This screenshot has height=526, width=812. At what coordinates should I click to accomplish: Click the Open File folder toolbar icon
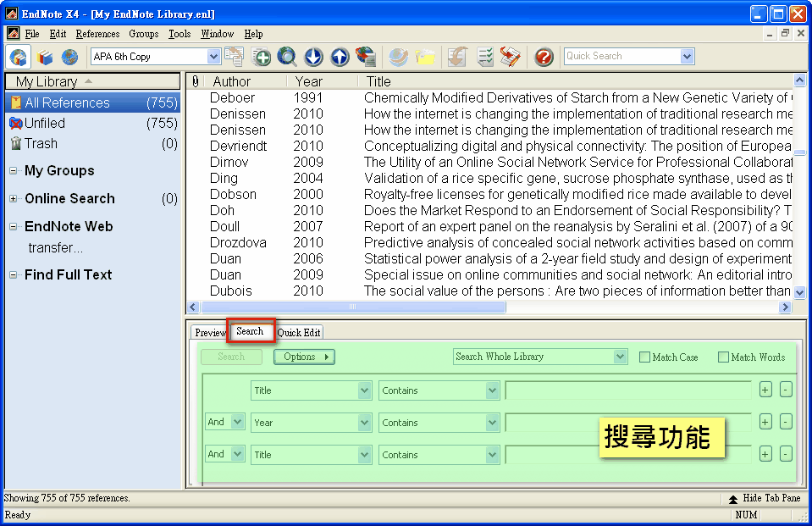click(x=425, y=57)
